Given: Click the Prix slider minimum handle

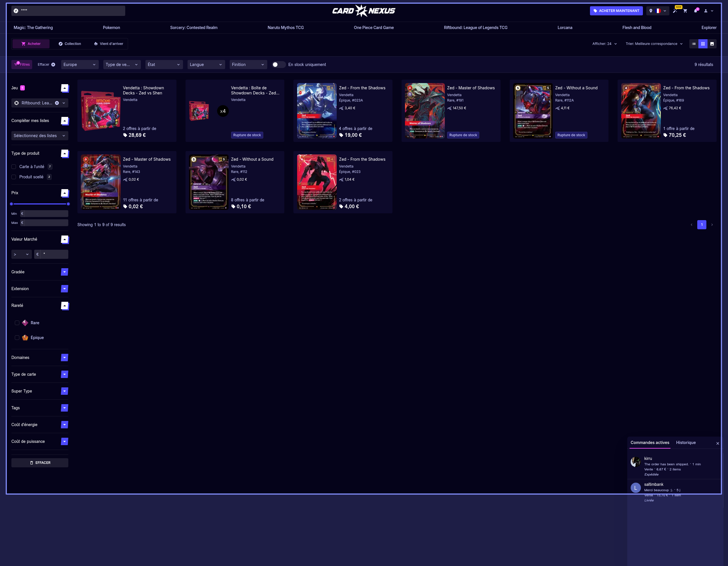Looking at the screenshot, I should [11, 204].
